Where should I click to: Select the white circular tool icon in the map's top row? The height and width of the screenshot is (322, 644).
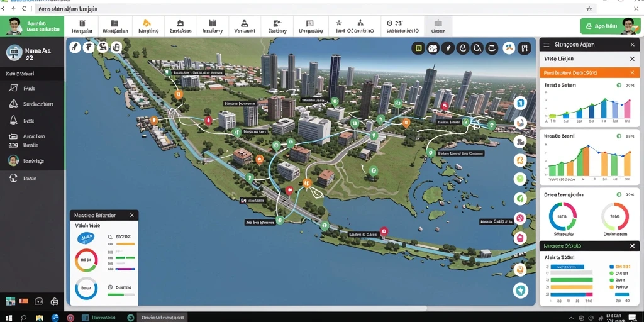tap(509, 48)
